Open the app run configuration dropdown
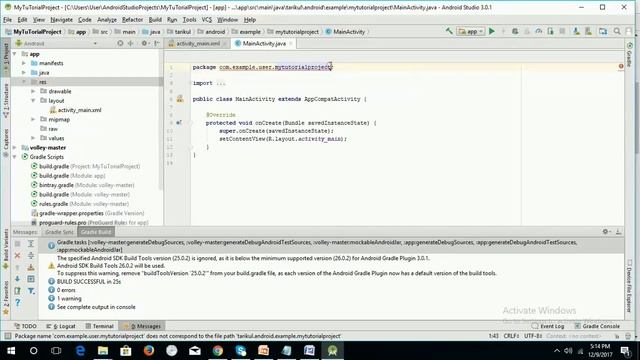 click(x=471, y=31)
